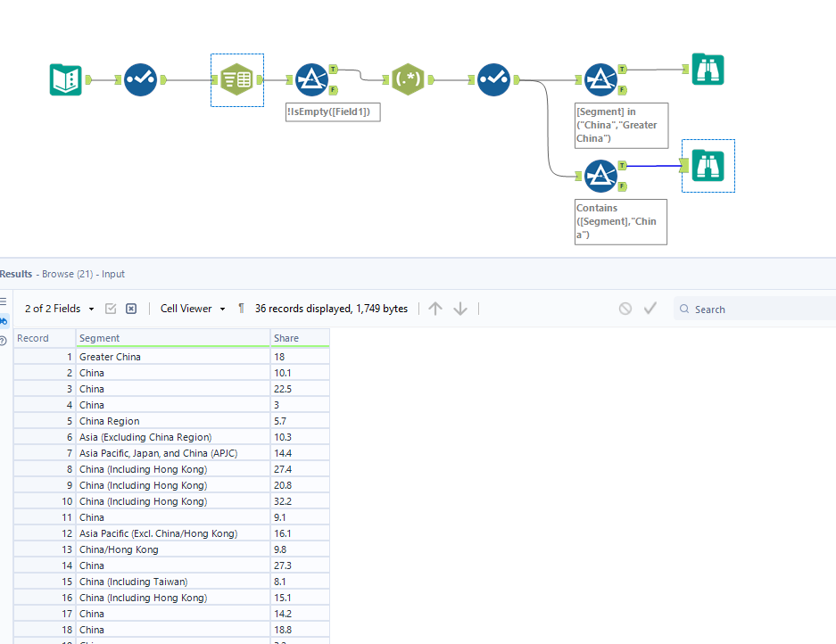This screenshot has width=836, height=644.
Task: Select the Filter tool with !IsEmpty expression
Action: coord(312,78)
